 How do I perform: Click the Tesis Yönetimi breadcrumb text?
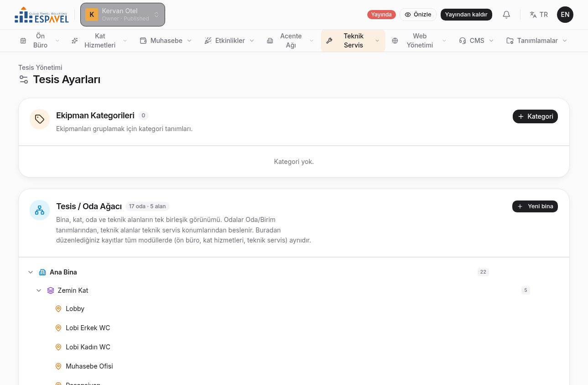(40, 68)
